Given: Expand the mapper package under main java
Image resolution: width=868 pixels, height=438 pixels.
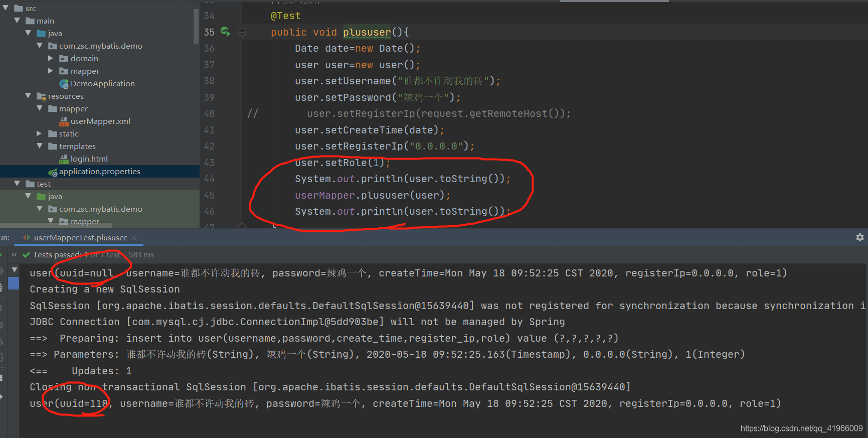Looking at the screenshot, I should pos(51,71).
